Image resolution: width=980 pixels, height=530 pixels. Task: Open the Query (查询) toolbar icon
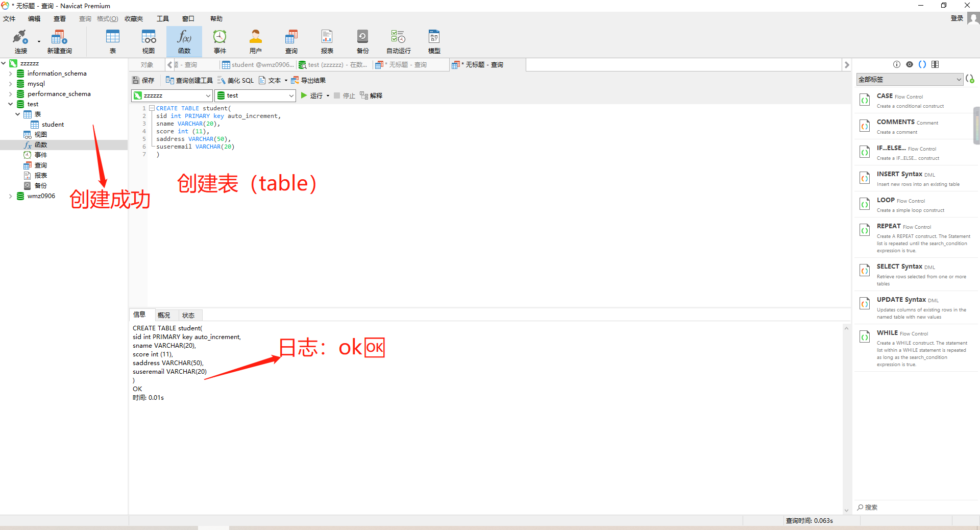coord(291,41)
